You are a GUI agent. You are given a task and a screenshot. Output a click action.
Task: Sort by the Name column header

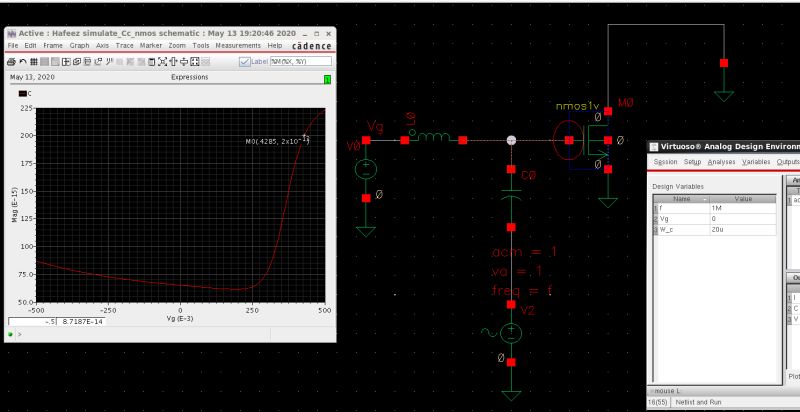click(681, 199)
